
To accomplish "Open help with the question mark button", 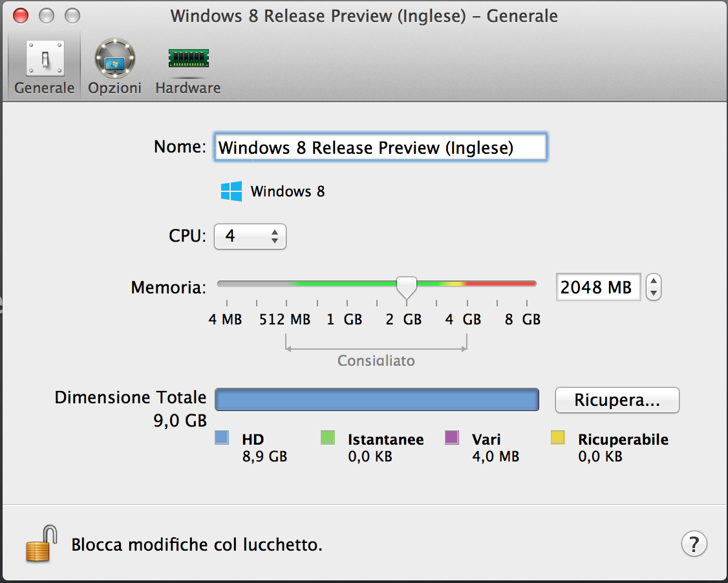I will [x=694, y=544].
